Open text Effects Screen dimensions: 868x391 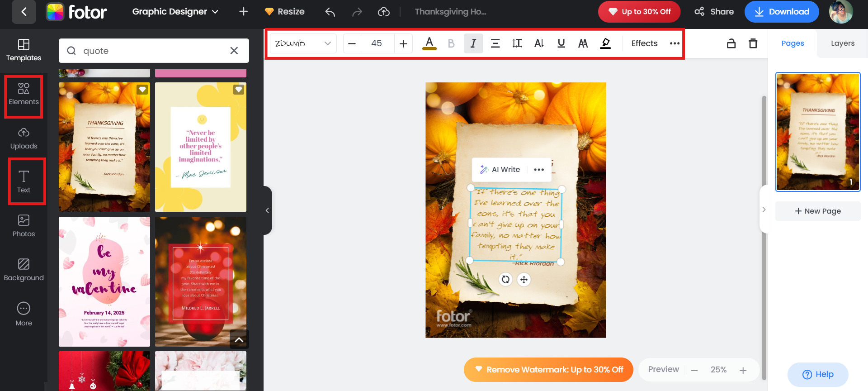click(x=644, y=43)
